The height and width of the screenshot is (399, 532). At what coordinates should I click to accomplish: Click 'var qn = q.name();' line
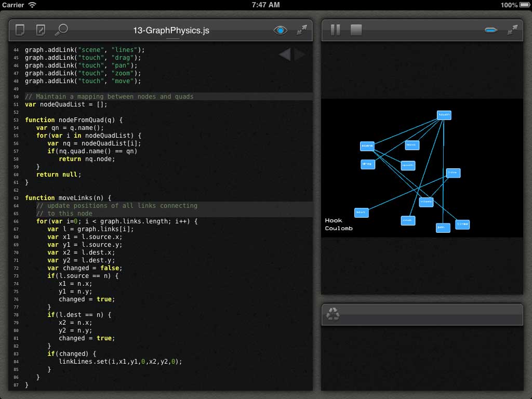[70, 128]
